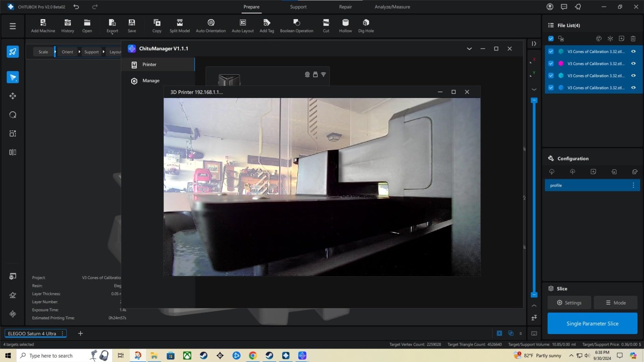Hide the dark blue model via eye icon
644x362 pixels.
click(x=633, y=88)
